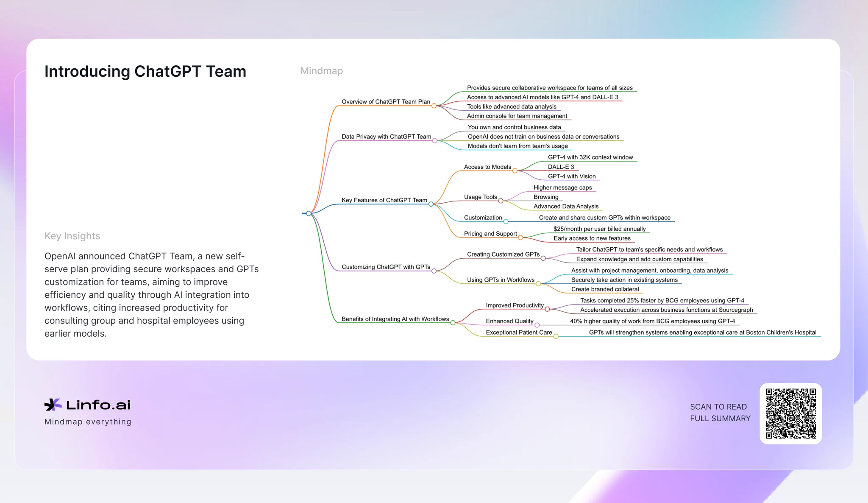Collapse the Enhanced Quality node circle

(x=537, y=325)
